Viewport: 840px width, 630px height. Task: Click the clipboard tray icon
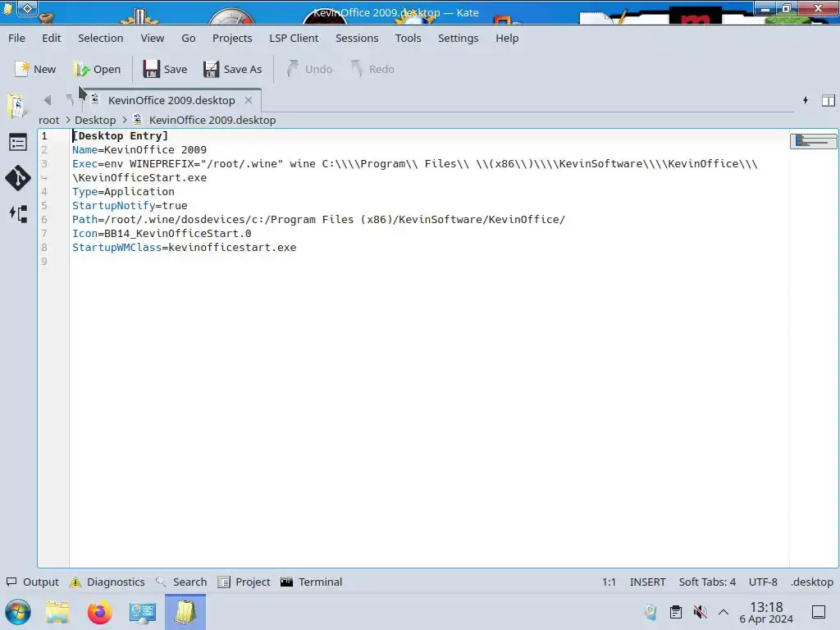676,612
